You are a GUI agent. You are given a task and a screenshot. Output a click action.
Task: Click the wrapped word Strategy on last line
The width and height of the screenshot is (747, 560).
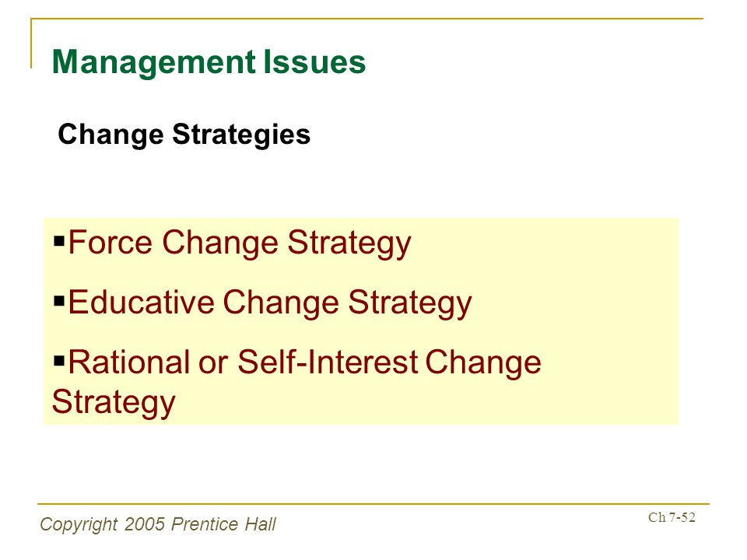click(114, 403)
